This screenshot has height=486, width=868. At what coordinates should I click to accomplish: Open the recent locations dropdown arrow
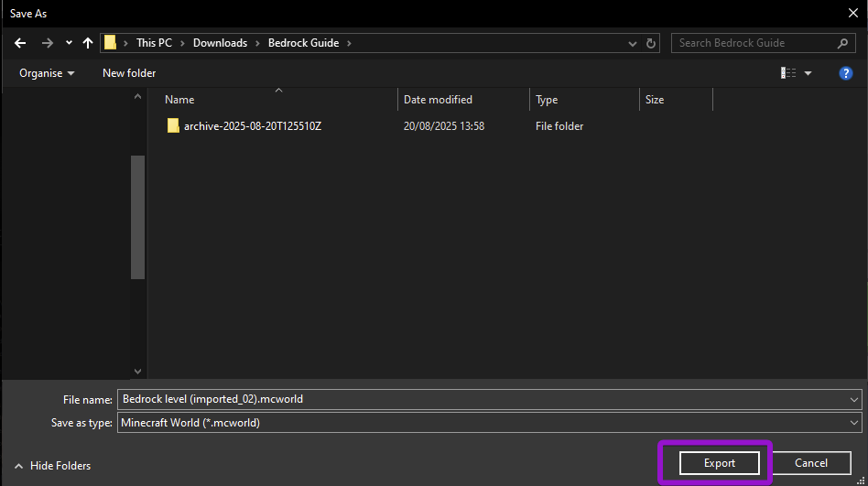tap(69, 43)
